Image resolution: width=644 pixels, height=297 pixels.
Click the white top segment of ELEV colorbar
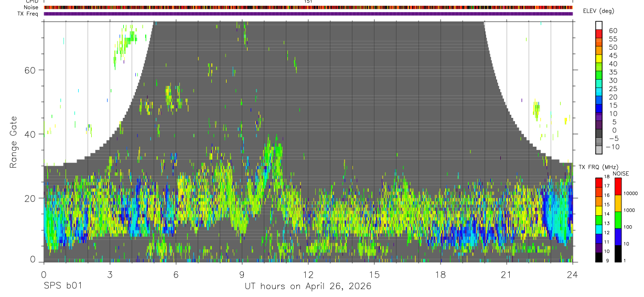pos(599,25)
